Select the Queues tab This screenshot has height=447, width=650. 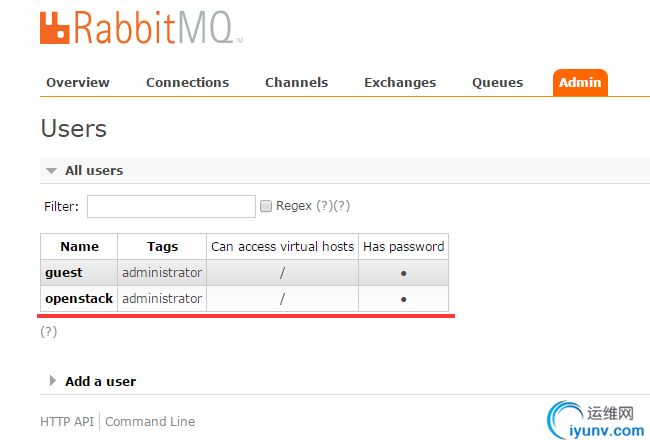click(x=497, y=83)
